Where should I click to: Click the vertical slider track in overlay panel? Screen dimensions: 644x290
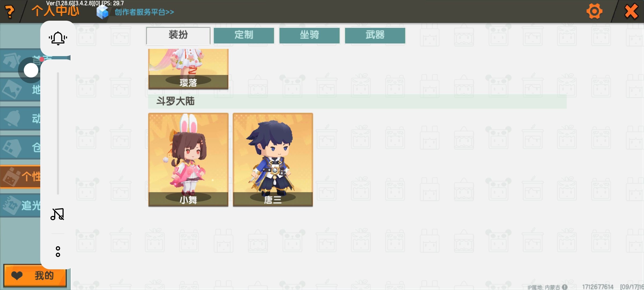pos(58,133)
